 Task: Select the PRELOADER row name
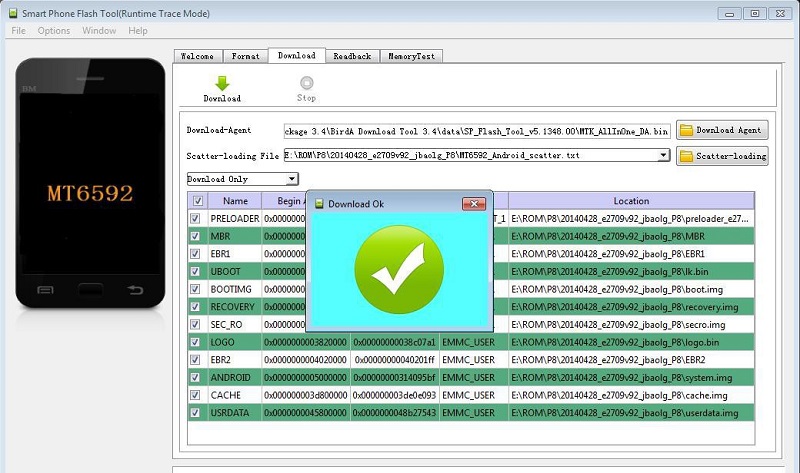click(x=235, y=218)
